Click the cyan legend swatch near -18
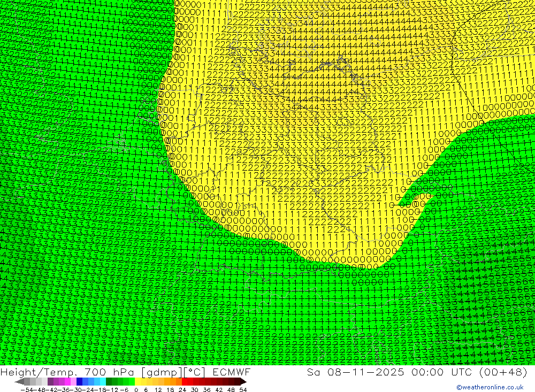Viewport: 535px width, 392px height. tap(103, 381)
